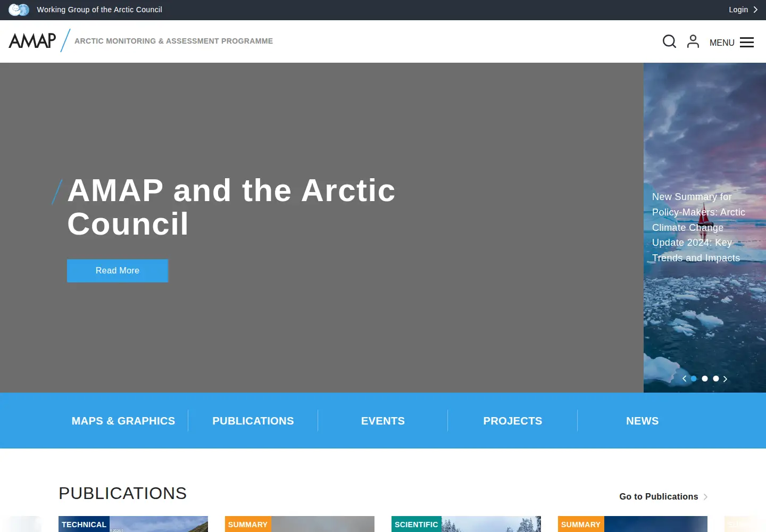Open MAPS & GRAPHICS section
Screen dimensions: 766x532
[123, 421]
